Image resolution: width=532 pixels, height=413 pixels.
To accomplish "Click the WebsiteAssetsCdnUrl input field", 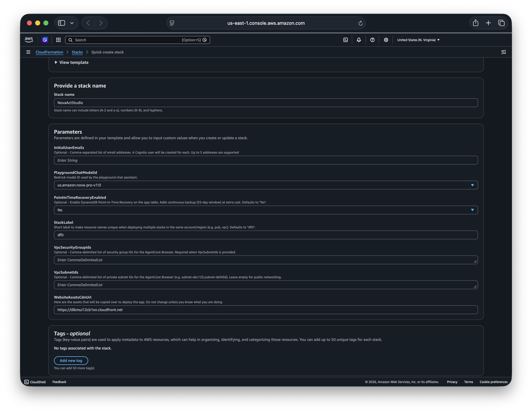I will tap(266, 310).
